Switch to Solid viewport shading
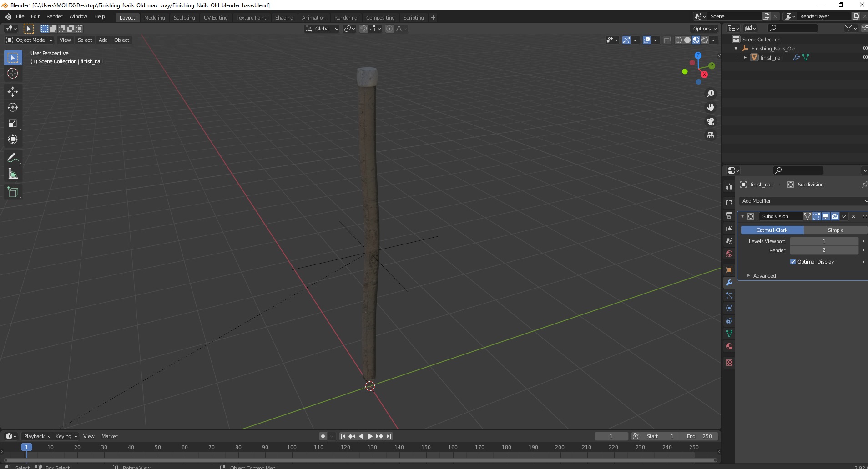This screenshot has height=469, width=868. (x=687, y=40)
